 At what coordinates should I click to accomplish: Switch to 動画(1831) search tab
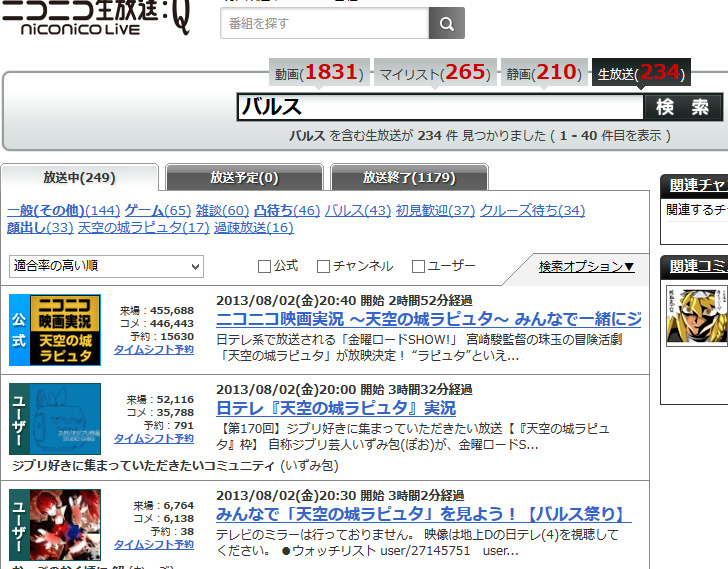(x=319, y=72)
